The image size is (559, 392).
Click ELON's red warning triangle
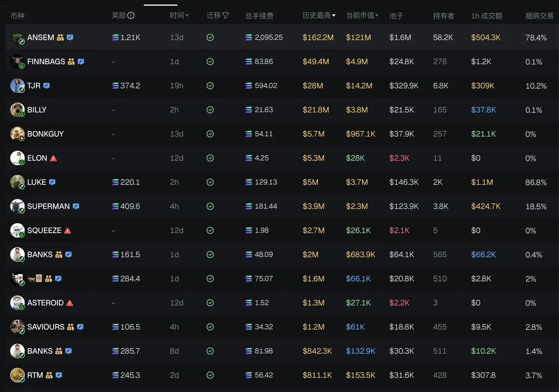pos(54,158)
